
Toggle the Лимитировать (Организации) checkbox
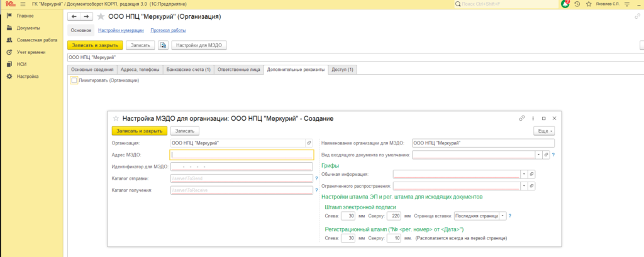[74, 80]
